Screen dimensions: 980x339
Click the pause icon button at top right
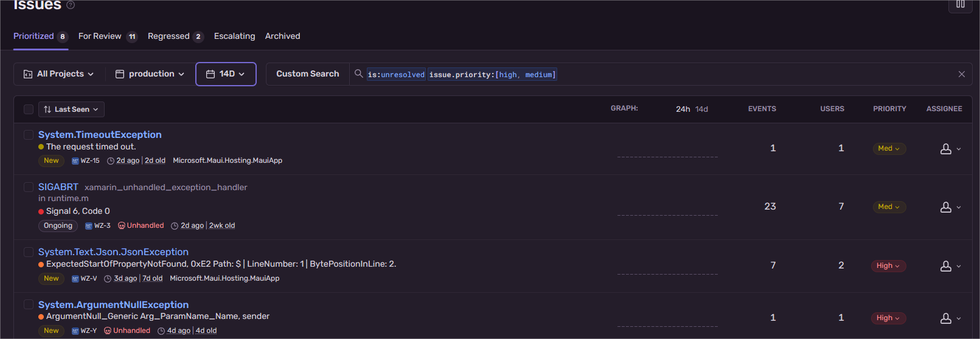(961, 5)
